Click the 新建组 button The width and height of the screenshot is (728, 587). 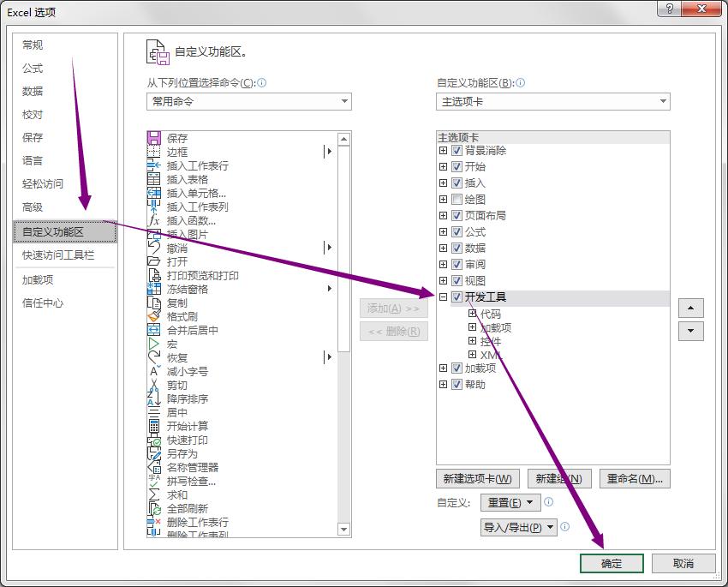pyautogui.click(x=560, y=478)
